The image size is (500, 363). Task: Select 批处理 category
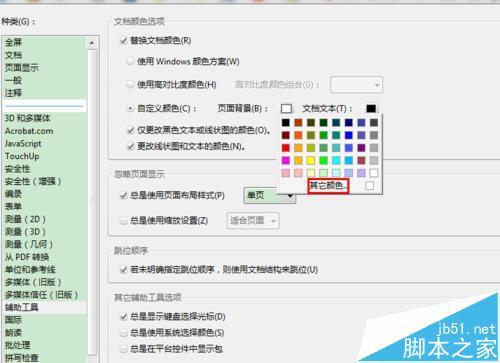pyautogui.click(x=44, y=345)
